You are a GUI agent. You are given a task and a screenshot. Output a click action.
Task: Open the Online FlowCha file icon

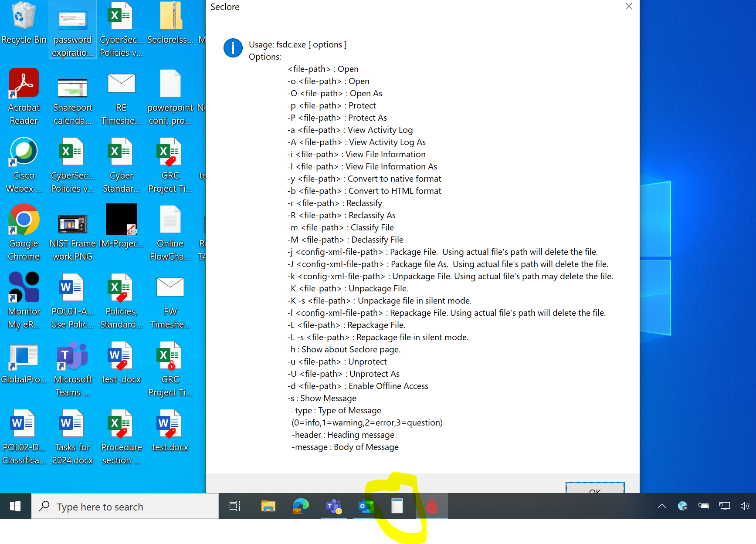coord(170,233)
